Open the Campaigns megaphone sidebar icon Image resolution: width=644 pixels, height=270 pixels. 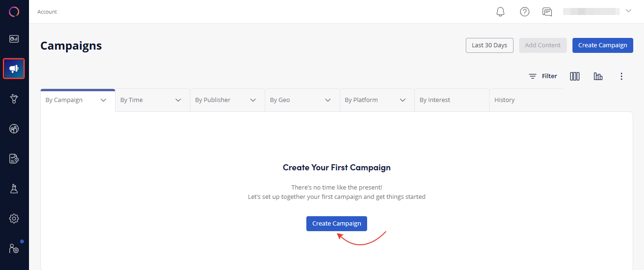coord(14,69)
